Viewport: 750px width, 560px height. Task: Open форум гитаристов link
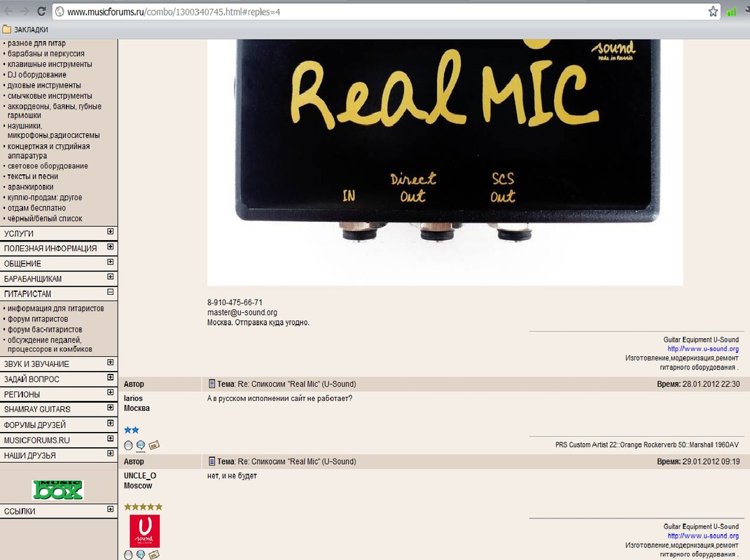(38, 319)
